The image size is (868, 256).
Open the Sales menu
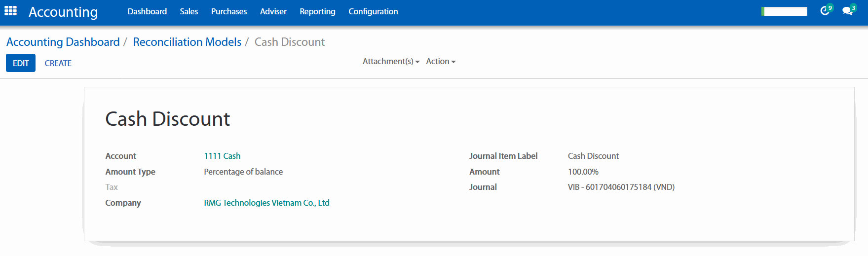[x=189, y=11]
